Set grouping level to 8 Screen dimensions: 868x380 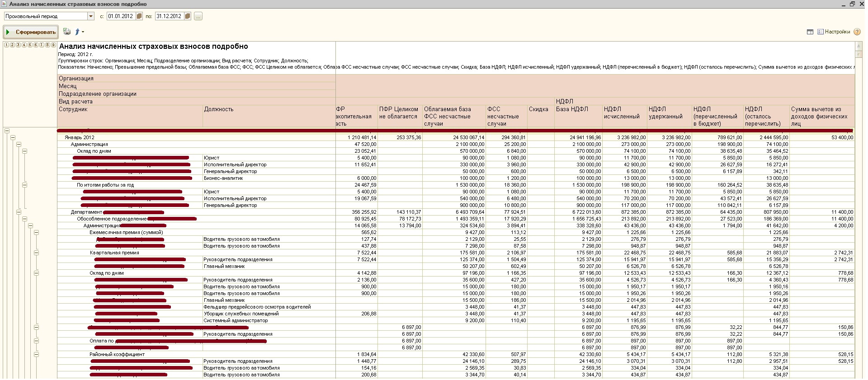click(47, 45)
